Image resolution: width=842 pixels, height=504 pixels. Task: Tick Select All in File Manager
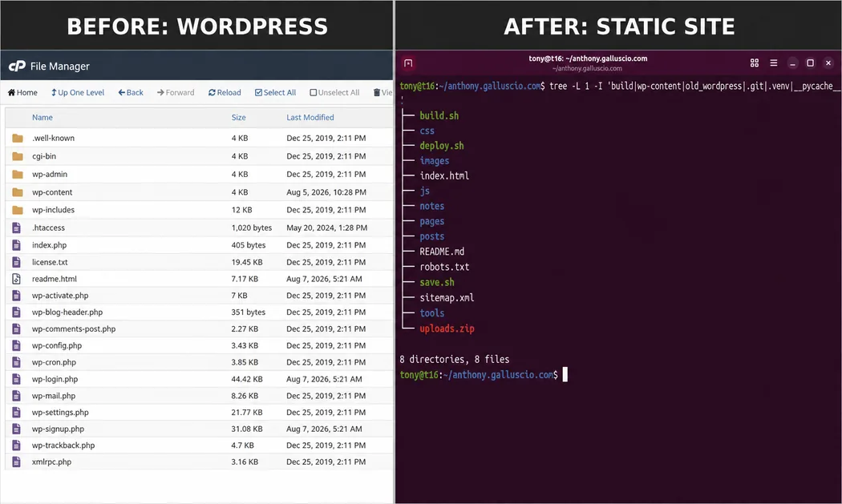pos(275,92)
